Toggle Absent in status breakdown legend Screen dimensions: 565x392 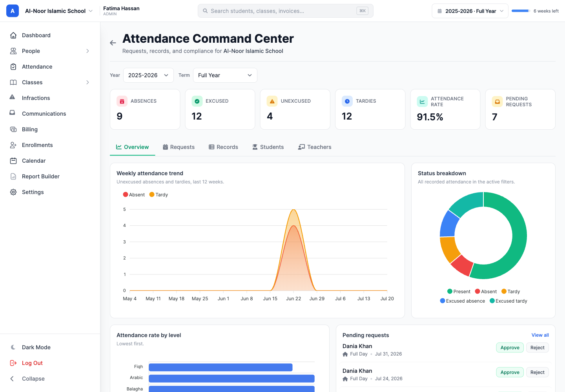pos(486,291)
